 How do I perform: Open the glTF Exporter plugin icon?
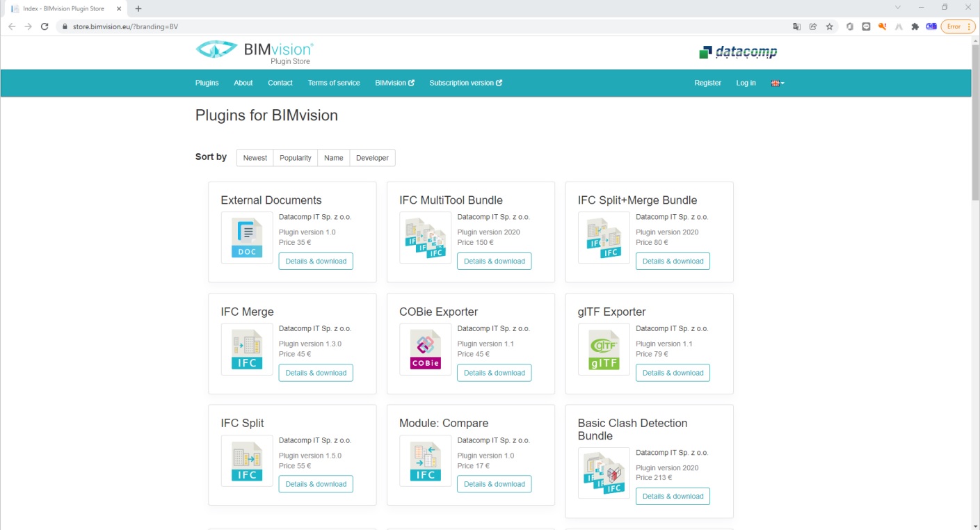tap(604, 349)
